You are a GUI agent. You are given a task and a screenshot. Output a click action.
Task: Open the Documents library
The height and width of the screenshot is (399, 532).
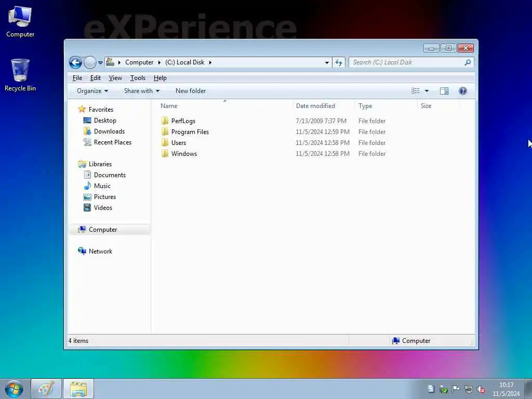(110, 175)
